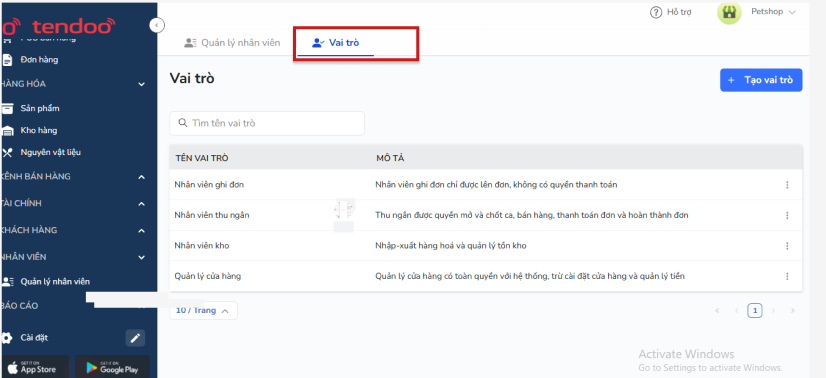Click the search magnifier icon

tap(183, 123)
